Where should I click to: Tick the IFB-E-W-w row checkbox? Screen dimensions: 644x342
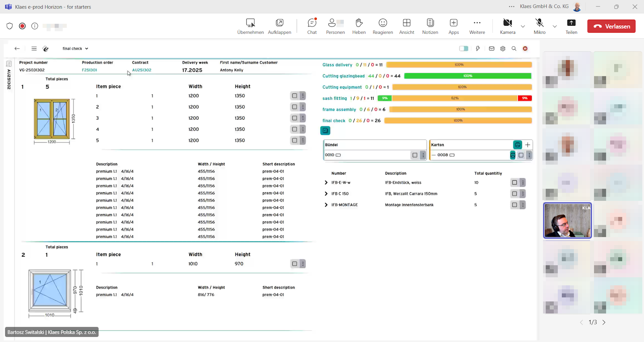tap(514, 183)
